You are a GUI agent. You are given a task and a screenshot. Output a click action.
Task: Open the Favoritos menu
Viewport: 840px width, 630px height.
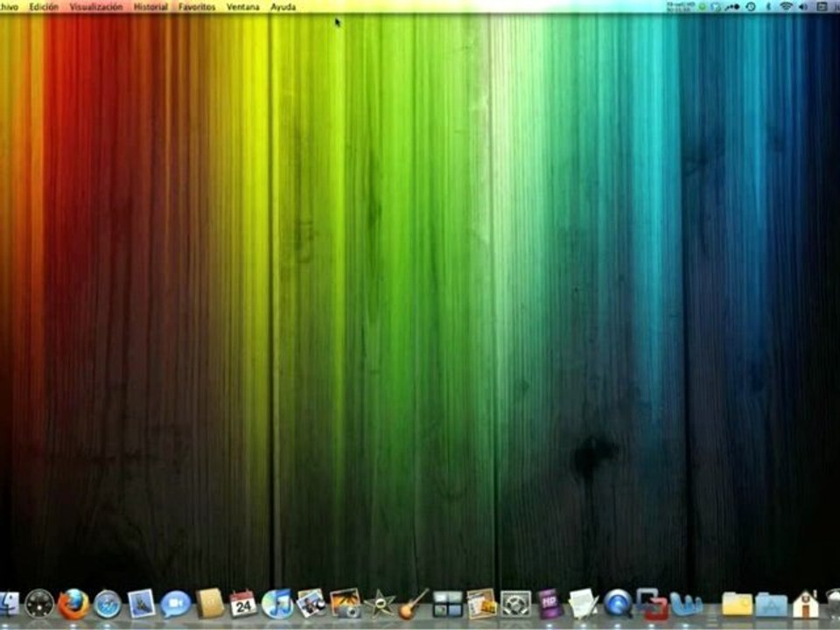tap(197, 7)
